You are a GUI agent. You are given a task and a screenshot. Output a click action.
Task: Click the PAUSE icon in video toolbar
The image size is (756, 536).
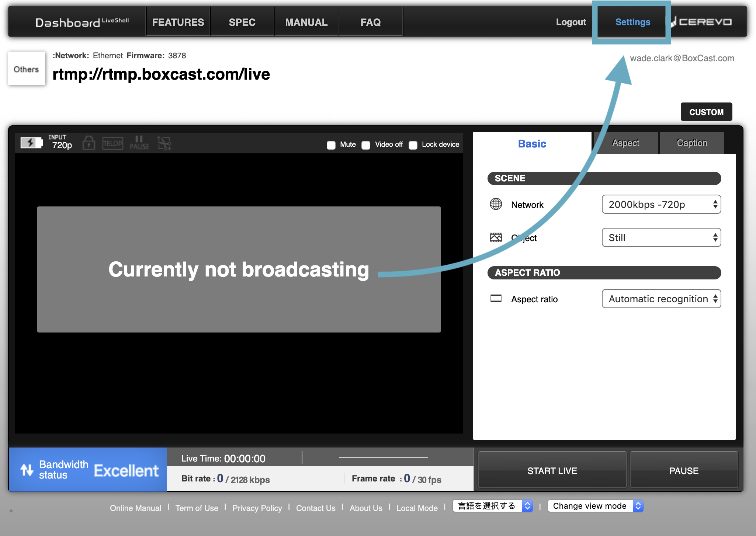(x=139, y=143)
